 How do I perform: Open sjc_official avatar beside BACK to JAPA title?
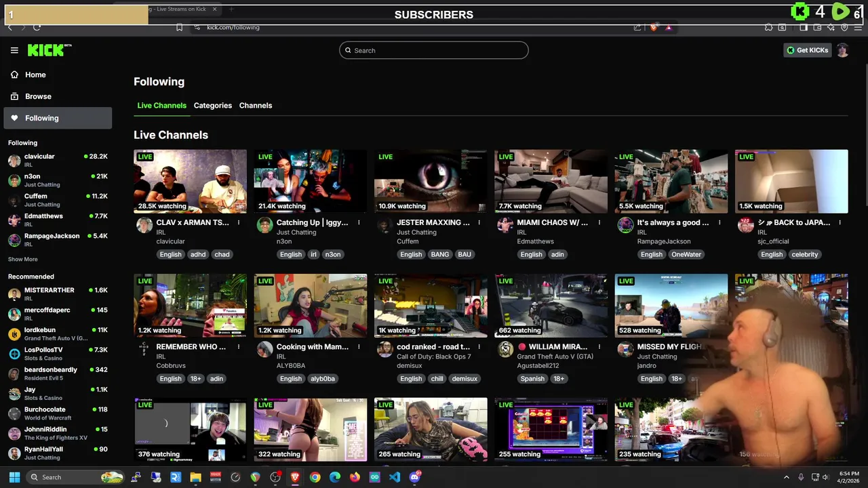(x=745, y=225)
